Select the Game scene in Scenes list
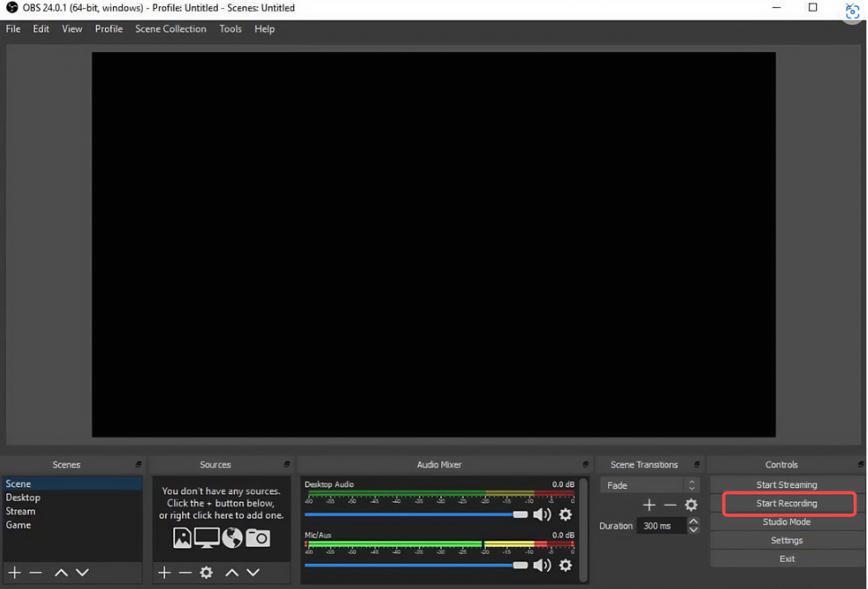 [19, 524]
